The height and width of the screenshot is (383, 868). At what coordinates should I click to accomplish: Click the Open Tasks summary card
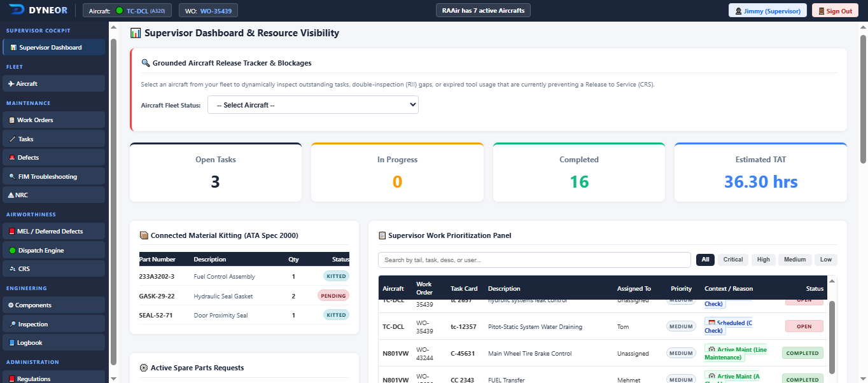pyautogui.click(x=216, y=172)
